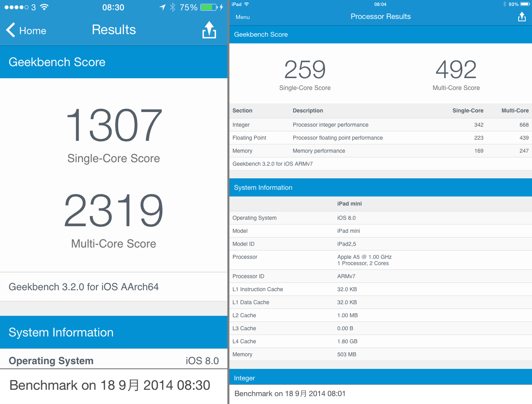Tap the 1307 Single-Core Score
Viewport: 532px width, 404px height.
pos(113,125)
